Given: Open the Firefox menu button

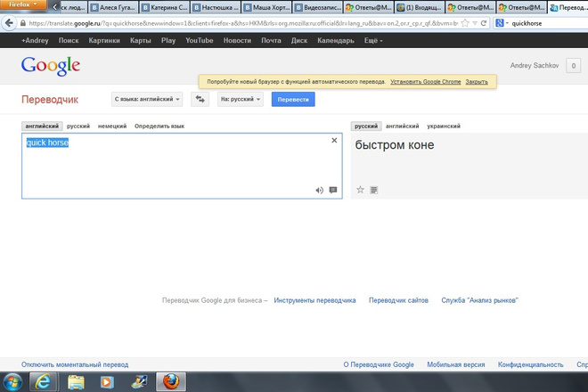Looking at the screenshot, I should (x=23, y=4).
